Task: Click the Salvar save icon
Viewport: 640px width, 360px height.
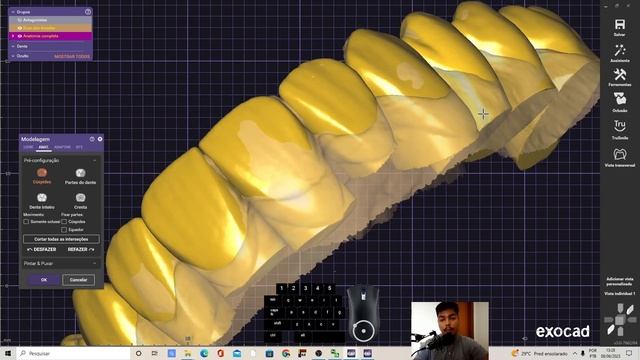Action: tap(620, 24)
